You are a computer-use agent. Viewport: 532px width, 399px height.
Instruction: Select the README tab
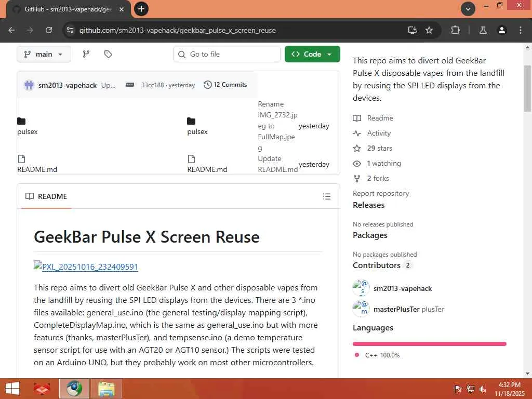click(46, 196)
